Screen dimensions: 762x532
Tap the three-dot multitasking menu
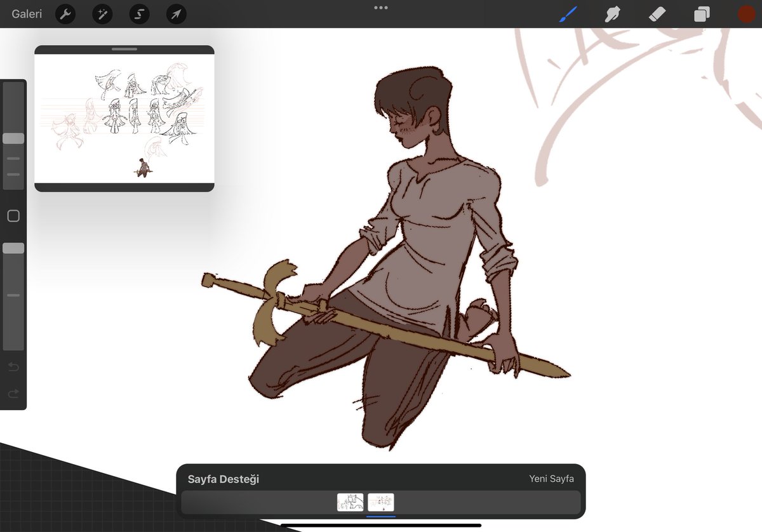pyautogui.click(x=381, y=8)
